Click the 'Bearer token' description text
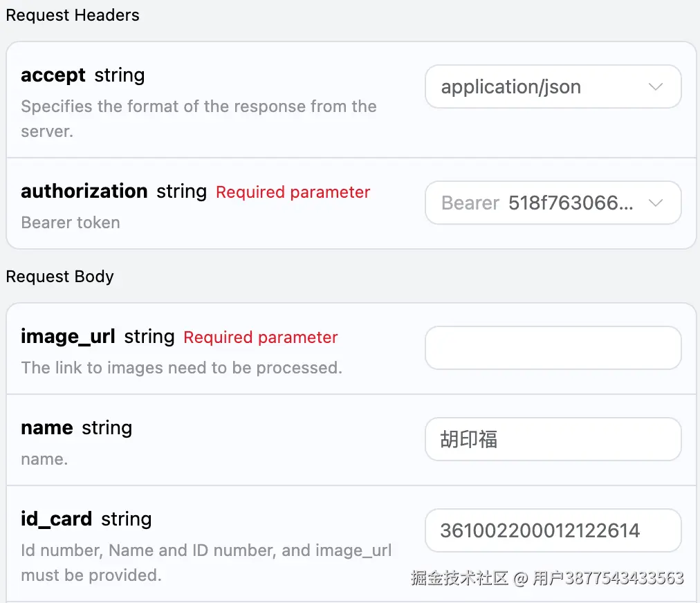The image size is (700, 603). pyautogui.click(x=71, y=223)
